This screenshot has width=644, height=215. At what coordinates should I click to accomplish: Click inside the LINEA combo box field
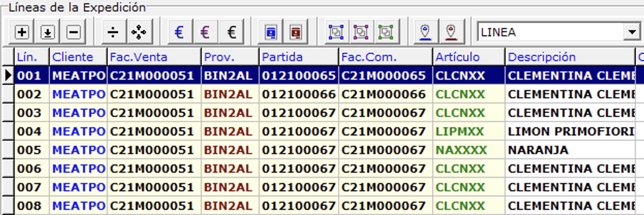[549, 33]
